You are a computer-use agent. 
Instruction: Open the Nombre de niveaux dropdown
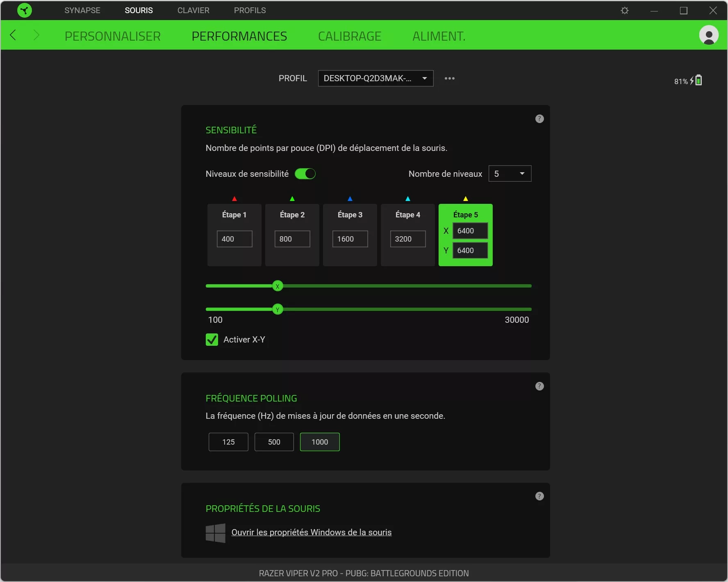[510, 173]
